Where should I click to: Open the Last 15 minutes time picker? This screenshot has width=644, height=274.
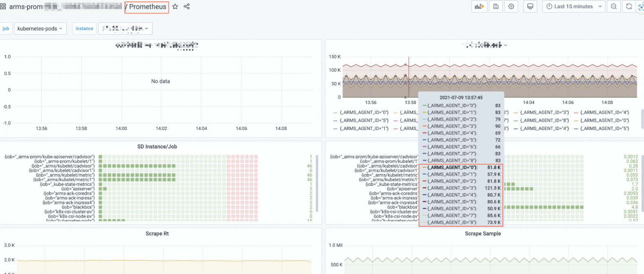(x=574, y=7)
